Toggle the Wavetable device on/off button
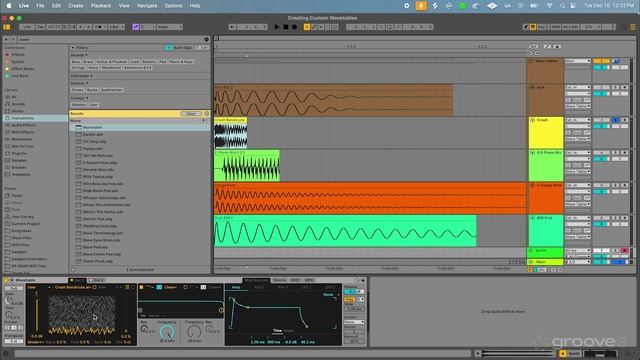 (x=6, y=280)
